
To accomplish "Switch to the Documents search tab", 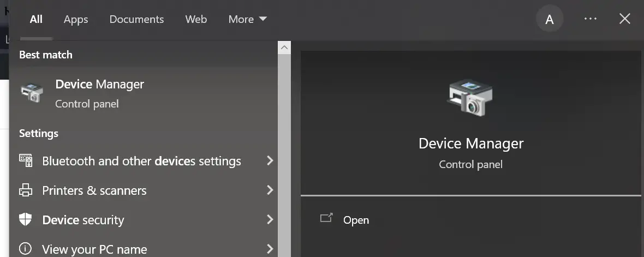I will [x=136, y=19].
